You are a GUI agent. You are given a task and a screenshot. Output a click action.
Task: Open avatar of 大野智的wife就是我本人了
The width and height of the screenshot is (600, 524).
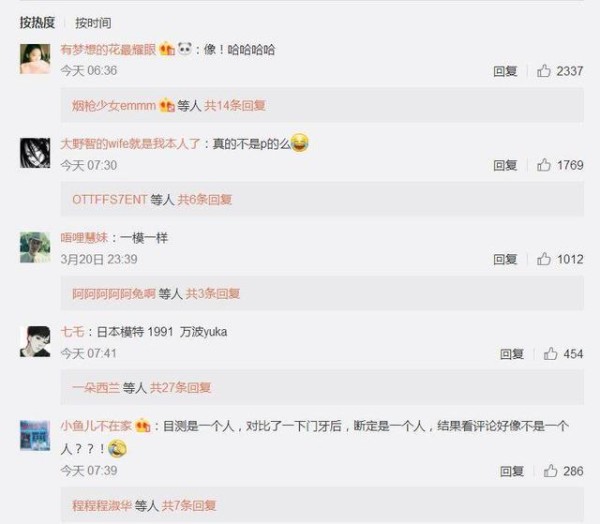pos(35,153)
